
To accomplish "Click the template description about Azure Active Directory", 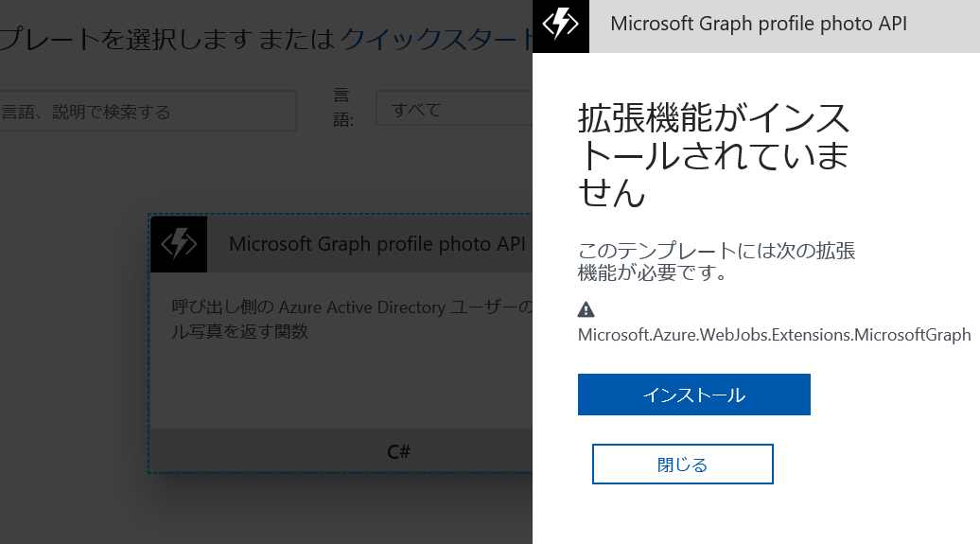I will point(352,319).
